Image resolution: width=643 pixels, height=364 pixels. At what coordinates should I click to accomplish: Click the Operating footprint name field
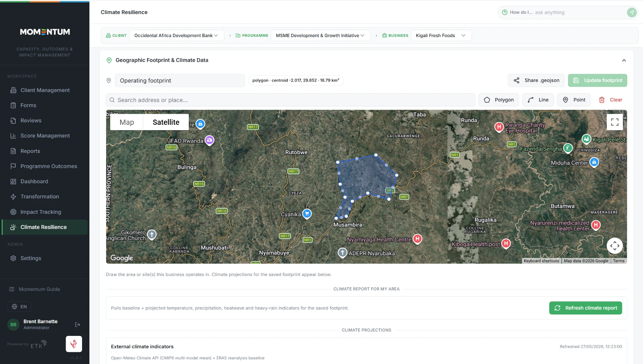pos(180,80)
